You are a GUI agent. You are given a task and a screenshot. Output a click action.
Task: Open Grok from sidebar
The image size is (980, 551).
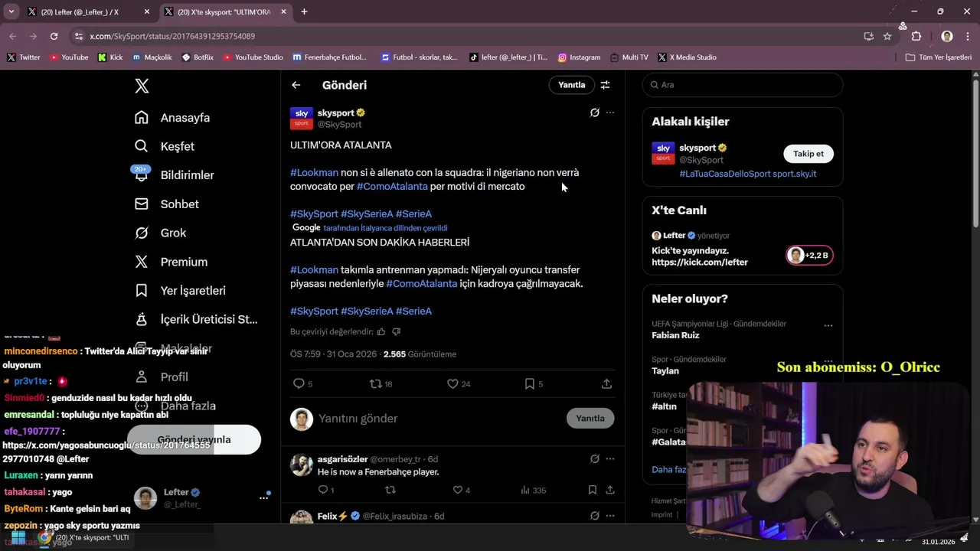161,233
